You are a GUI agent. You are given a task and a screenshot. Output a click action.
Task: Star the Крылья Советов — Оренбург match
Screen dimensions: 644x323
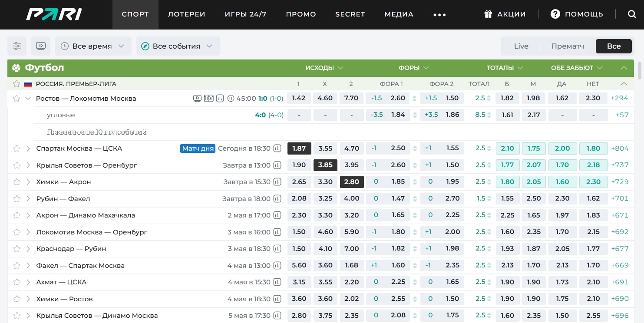point(17,165)
